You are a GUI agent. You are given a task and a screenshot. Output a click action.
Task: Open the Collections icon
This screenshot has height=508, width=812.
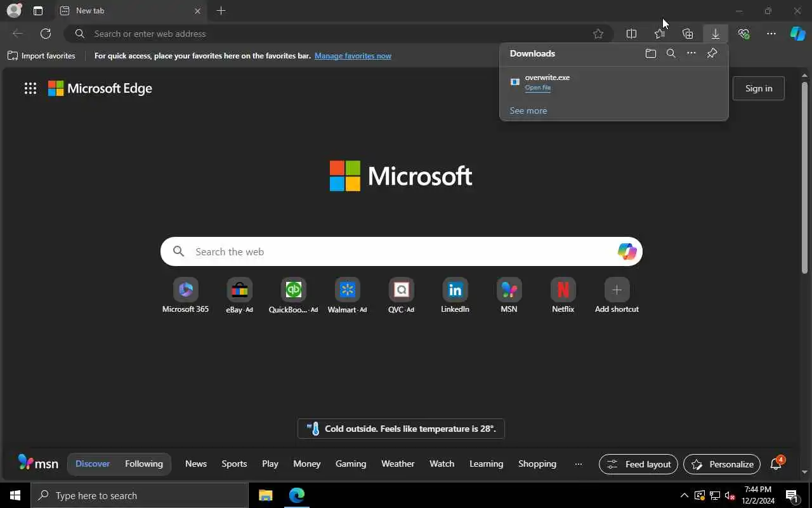click(688, 34)
